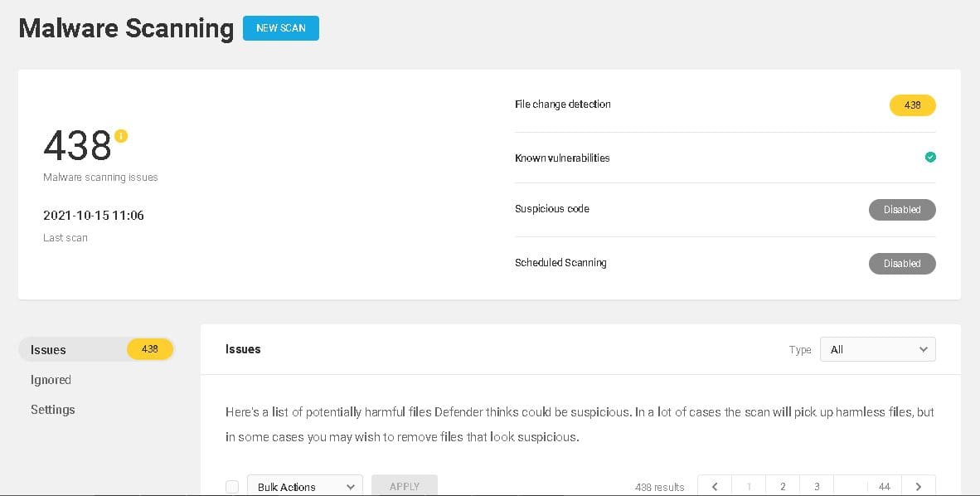Click the yellow info icon beside 438
This screenshot has height=496, width=980.
click(120, 136)
